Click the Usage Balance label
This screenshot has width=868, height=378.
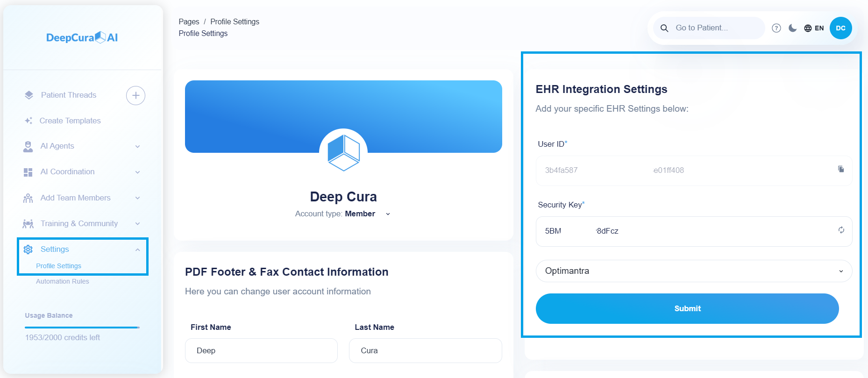tap(49, 315)
